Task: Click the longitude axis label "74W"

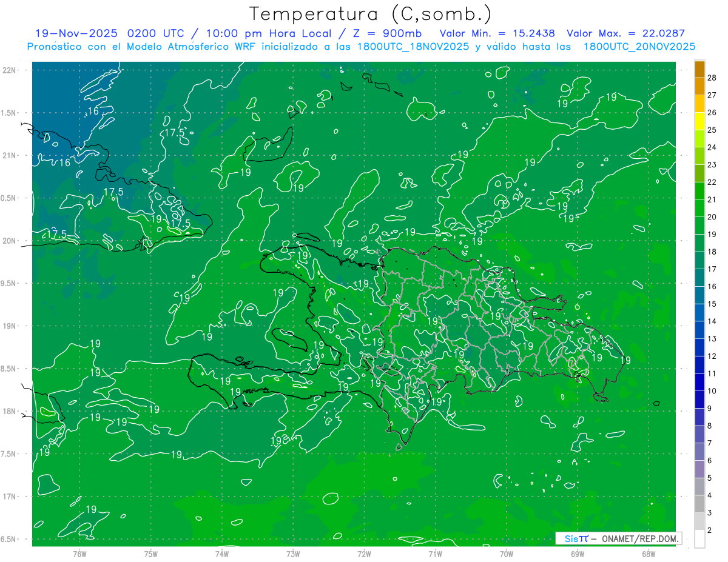Action: click(222, 554)
